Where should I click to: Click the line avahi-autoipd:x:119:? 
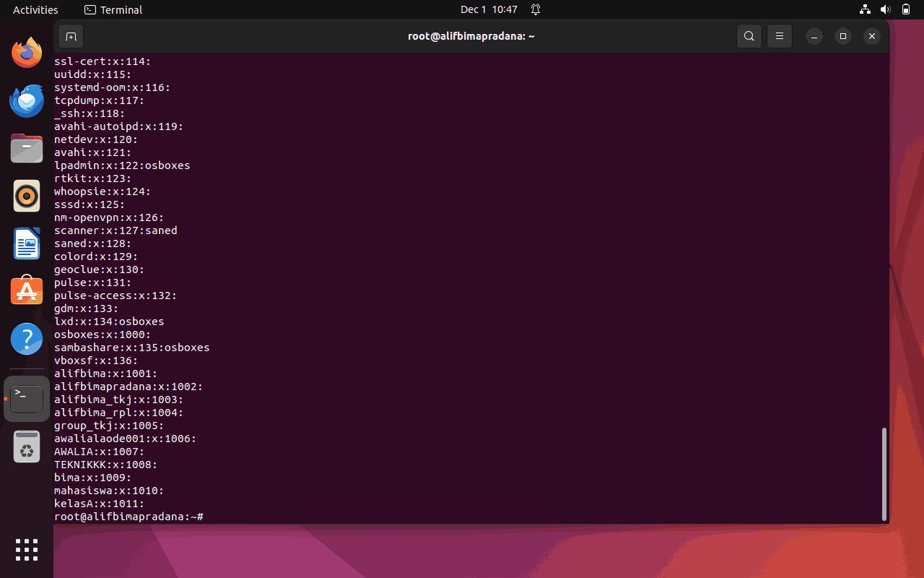coord(119,126)
